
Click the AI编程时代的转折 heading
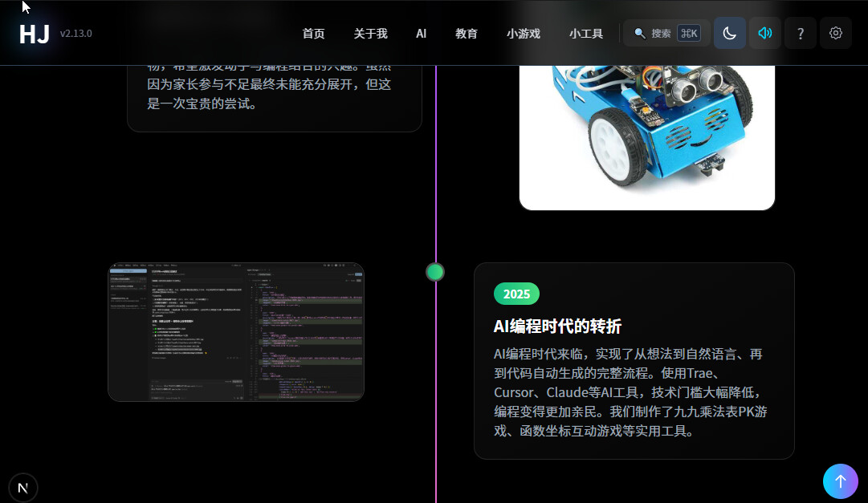pyautogui.click(x=556, y=326)
